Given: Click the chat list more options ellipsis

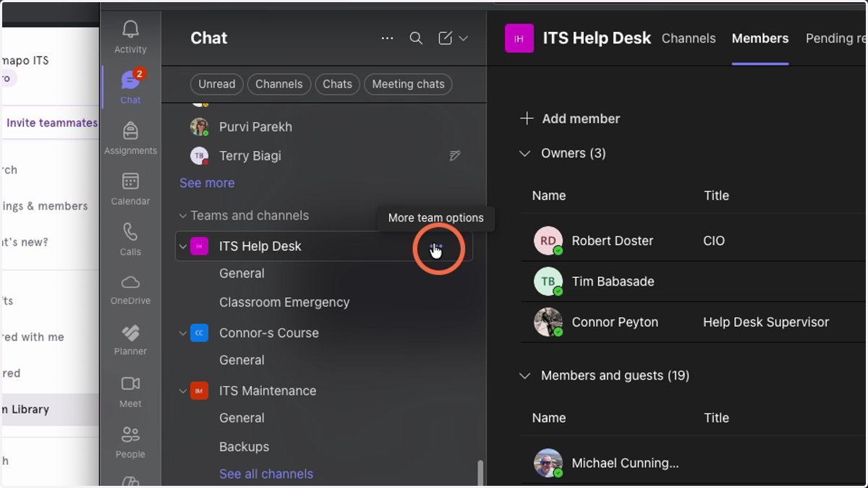Looking at the screenshot, I should pyautogui.click(x=387, y=38).
